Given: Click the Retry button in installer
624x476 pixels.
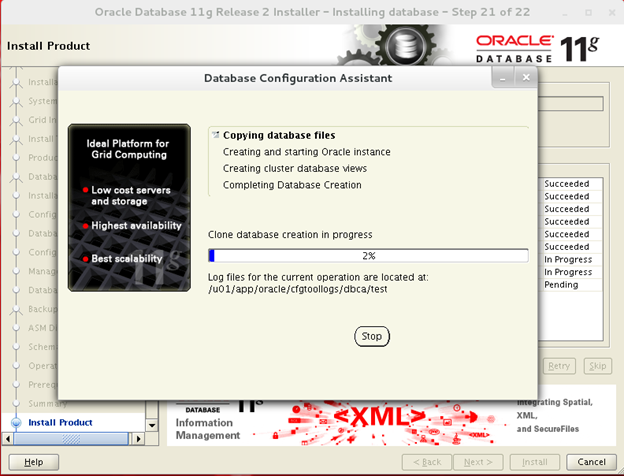Looking at the screenshot, I should (x=559, y=366).
